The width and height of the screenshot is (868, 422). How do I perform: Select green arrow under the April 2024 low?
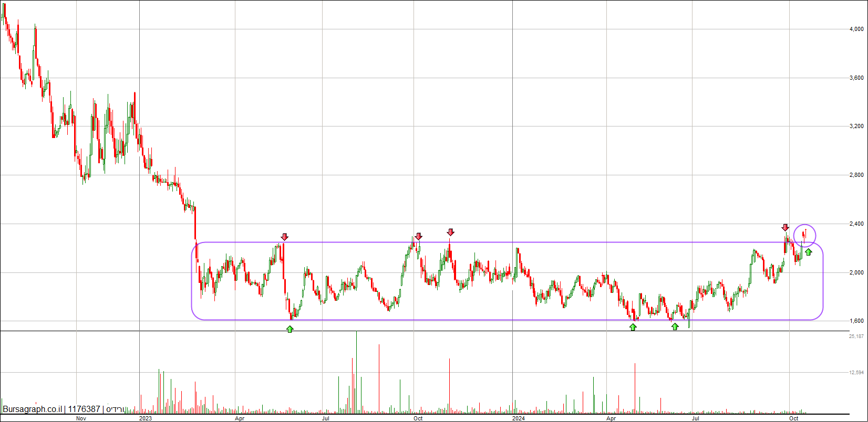633,327
